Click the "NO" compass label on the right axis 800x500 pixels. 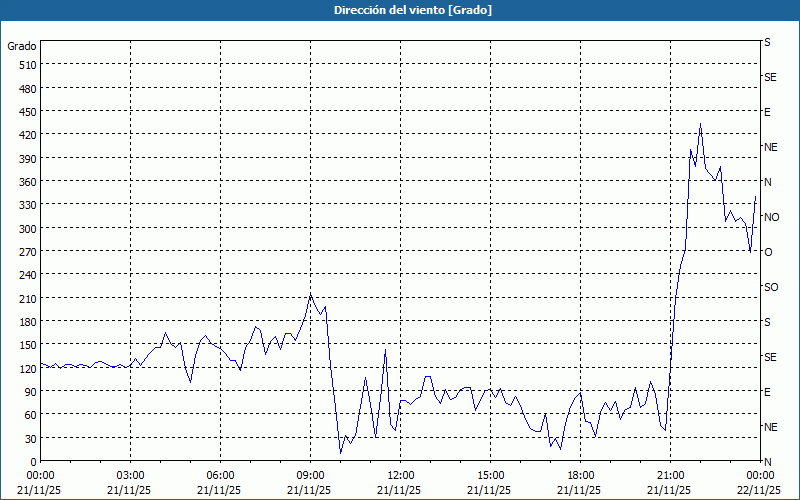[771, 217]
